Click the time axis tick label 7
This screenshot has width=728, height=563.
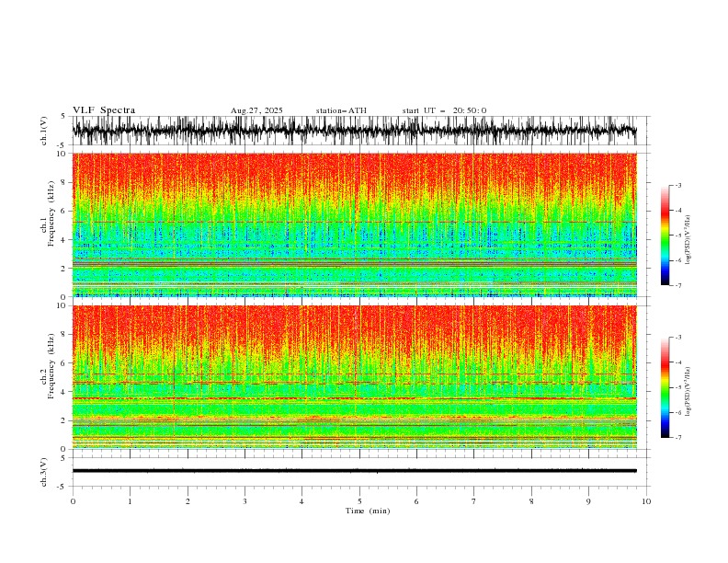[x=474, y=501]
